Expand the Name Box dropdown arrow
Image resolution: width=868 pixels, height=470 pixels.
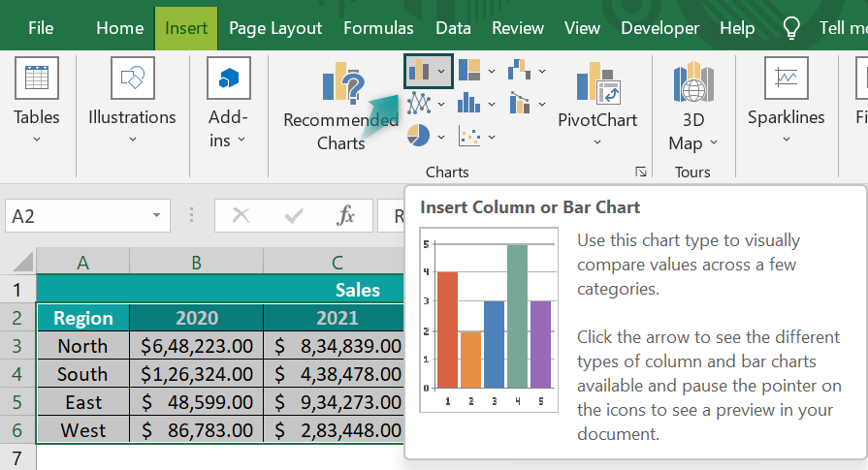pyautogui.click(x=157, y=216)
